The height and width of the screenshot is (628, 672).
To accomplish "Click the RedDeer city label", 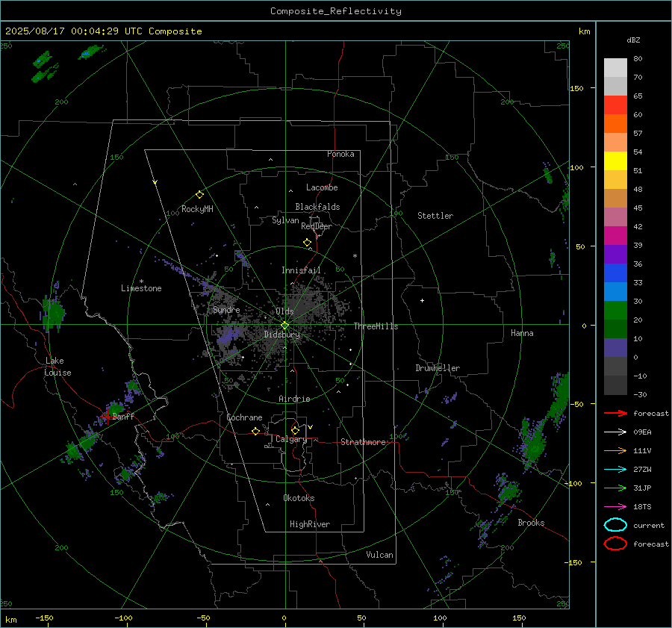I will click(317, 226).
